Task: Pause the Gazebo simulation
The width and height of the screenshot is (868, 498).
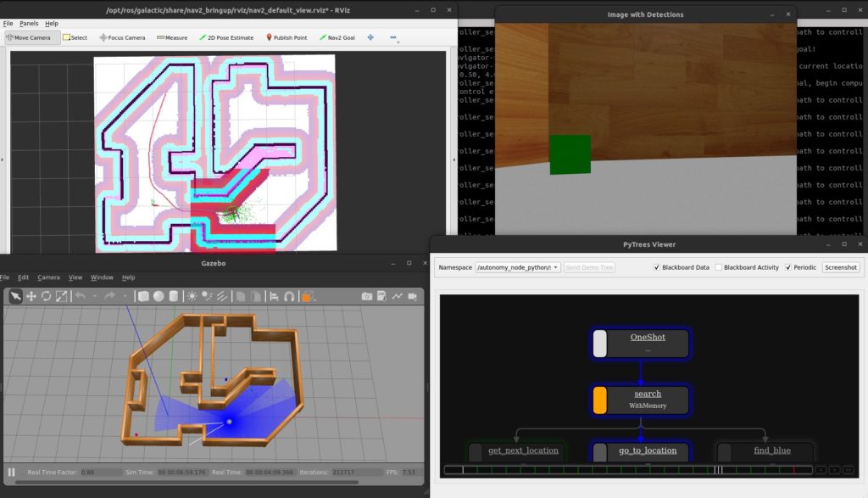Action: (x=12, y=472)
